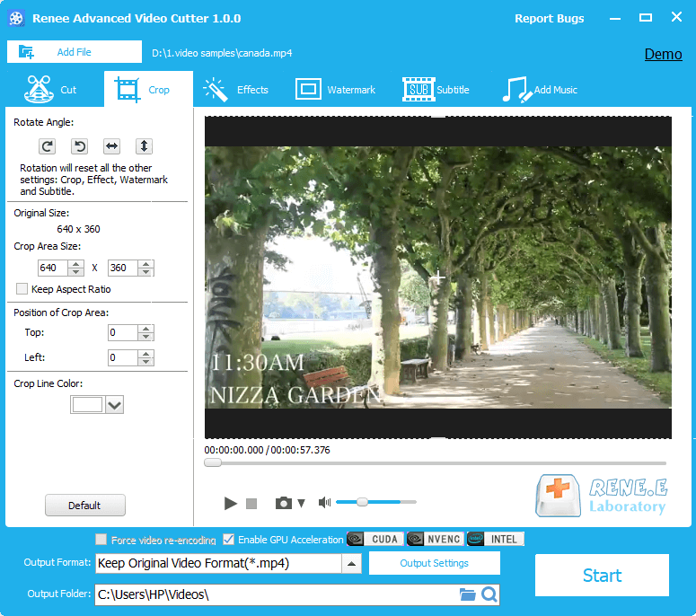The image size is (696, 616).
Task: Disable Enable GPU Acceleration checkbox
Action: pyautogui.click(x=229, y=540)
